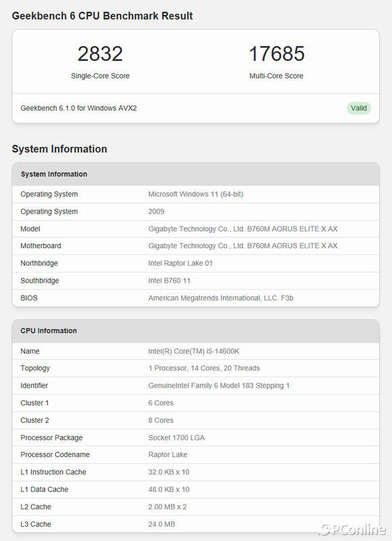Image resolution: width=392 pixels, height=541 pixels.
Task: Click the 8 Cores value for Cluster 2
Action: point(161,420)
